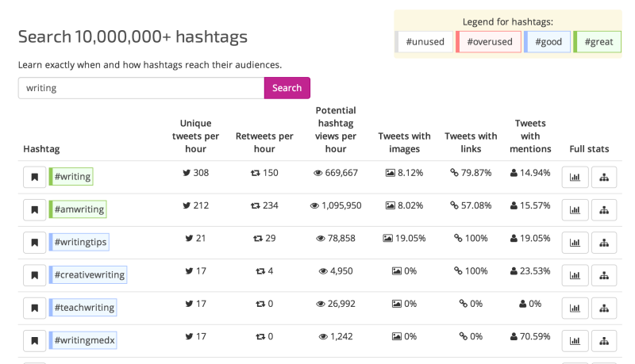This screenshot has width=635, height=364.
Task: Click the #overused legend swatch
Action: click(489, 42)
